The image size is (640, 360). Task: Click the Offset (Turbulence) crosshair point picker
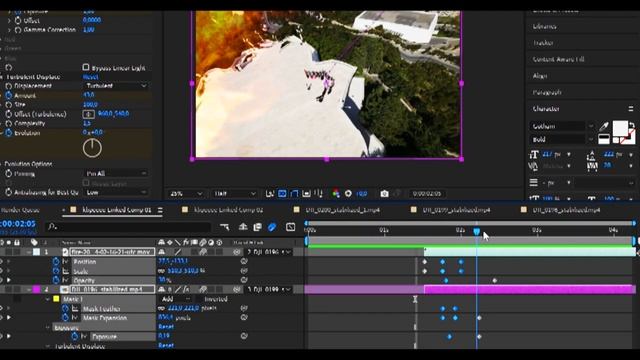[89, 114]
